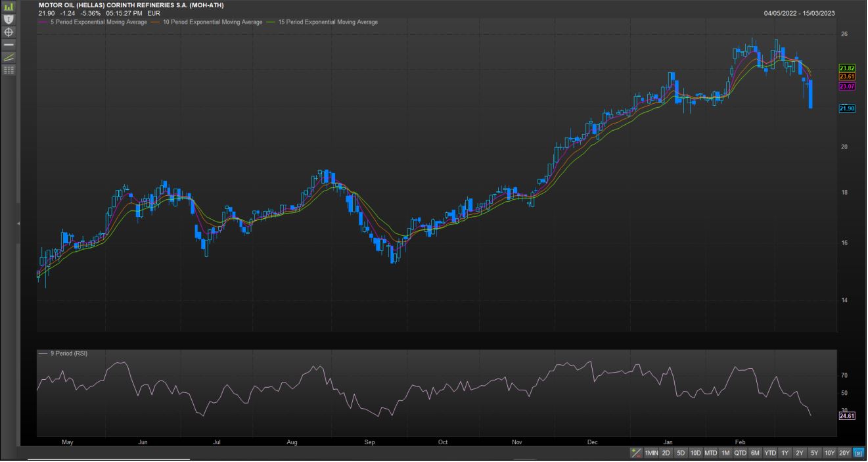Viewport: 868px width, 462px height.
Task: Open the data table grid icon
Action: click(x=9, y=70)
